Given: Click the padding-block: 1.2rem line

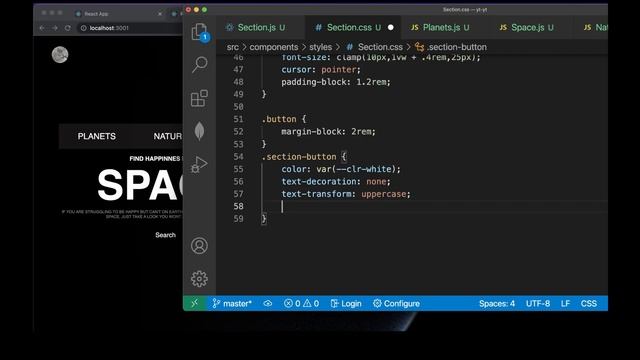Looking at the screenshot, I should coord(336,82).
